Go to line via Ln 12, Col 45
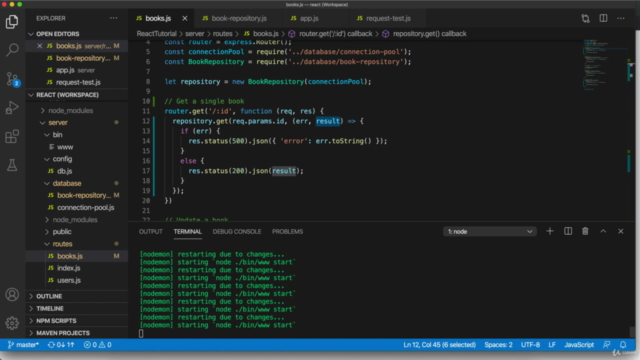The image size is (640, 360). 440,345
